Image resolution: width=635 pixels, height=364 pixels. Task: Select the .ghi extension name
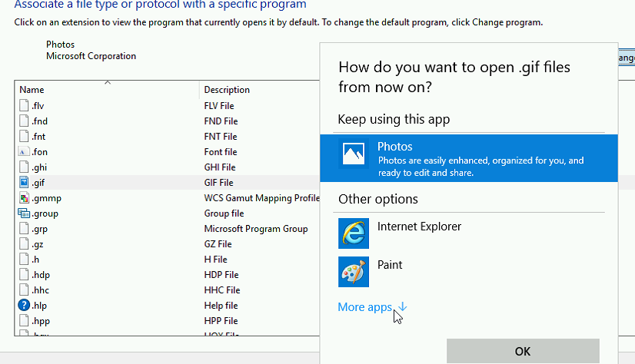[x=39, y=167]
